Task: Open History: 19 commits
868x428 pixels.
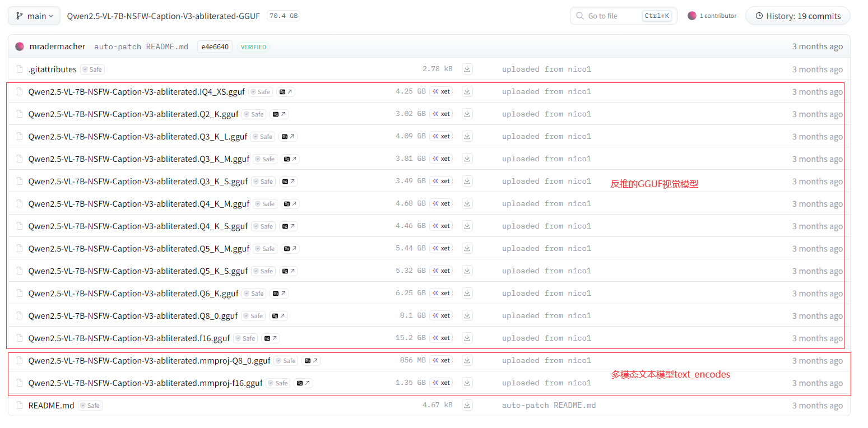Action: click(x=797, y=16)
